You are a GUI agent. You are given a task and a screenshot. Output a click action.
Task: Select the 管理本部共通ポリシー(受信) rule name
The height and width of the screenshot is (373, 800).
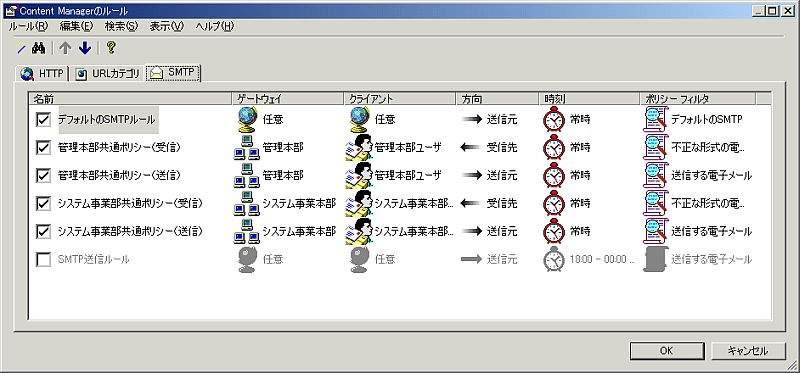point(119,148)
